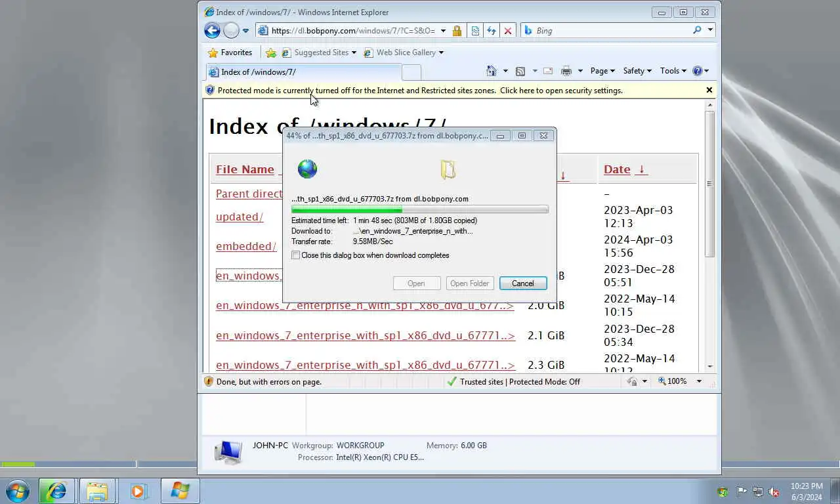Viewport: 840px width, 504px height.
Task: Expand the Print options dropdown arrow
Action: pyautogui.click(x=580, y=71)
